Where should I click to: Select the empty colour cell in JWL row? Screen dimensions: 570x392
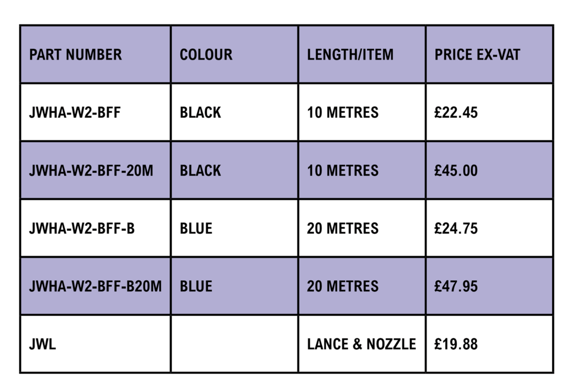(234, 344)
